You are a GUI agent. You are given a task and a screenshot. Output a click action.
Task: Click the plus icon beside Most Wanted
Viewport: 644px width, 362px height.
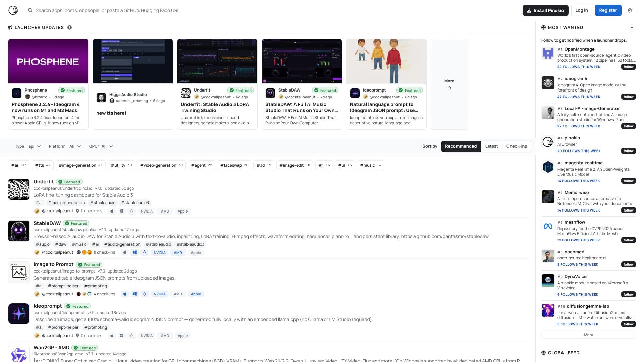[x=632, y=27]
